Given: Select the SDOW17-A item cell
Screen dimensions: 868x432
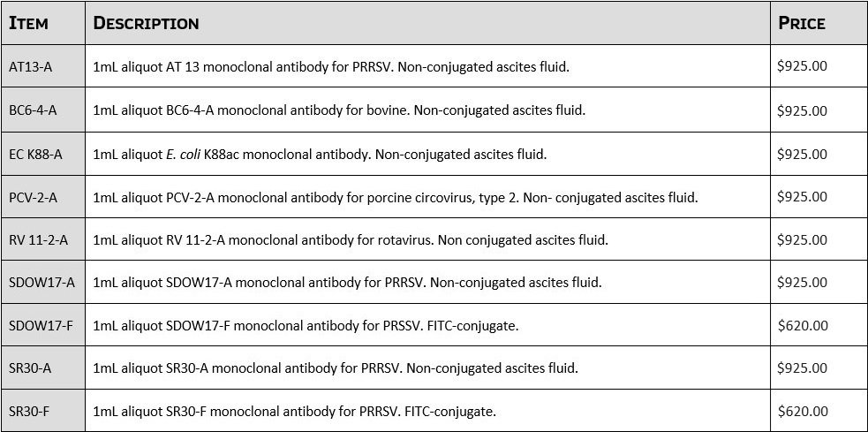Looking at the screenshot, I should click(x=42, y=283).
